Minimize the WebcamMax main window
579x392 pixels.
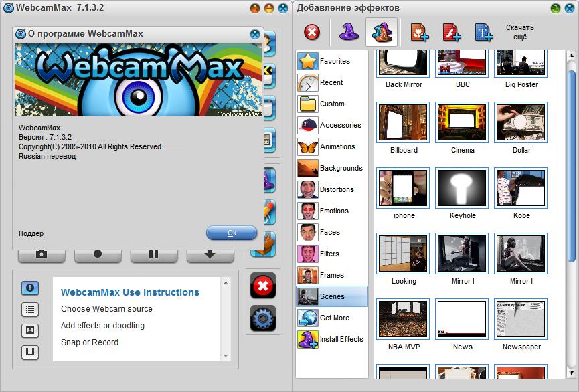tap(269, 8)
